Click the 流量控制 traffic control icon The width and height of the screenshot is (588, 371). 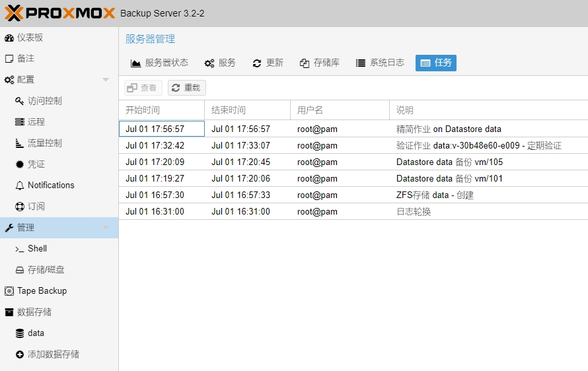[20, 143]
